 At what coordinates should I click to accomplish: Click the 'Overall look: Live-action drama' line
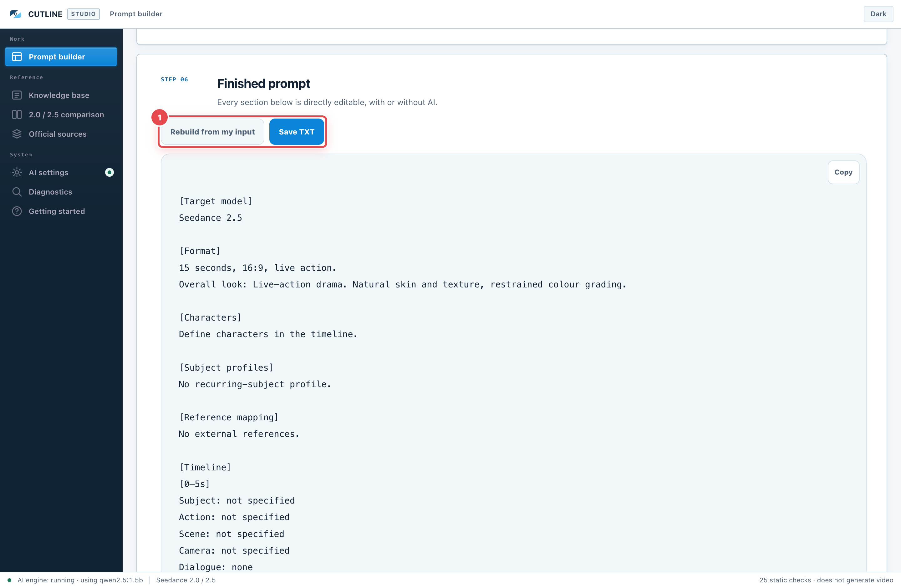402,285
